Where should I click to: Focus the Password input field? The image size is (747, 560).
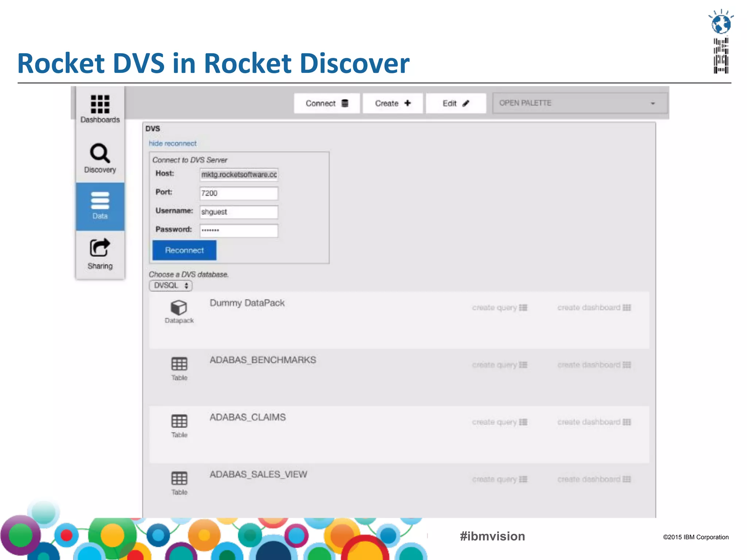(x=239, y=230)
